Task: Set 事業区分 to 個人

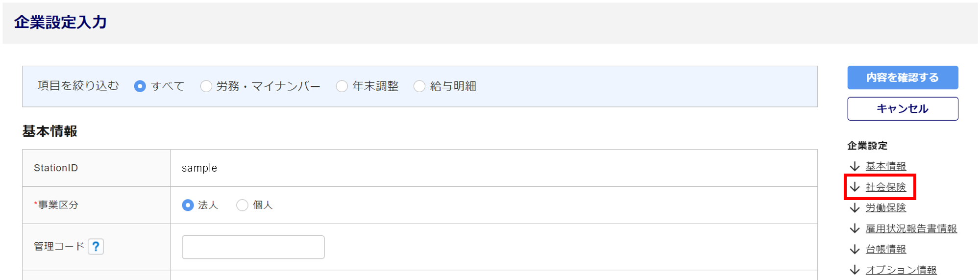Action: (243, 205)
